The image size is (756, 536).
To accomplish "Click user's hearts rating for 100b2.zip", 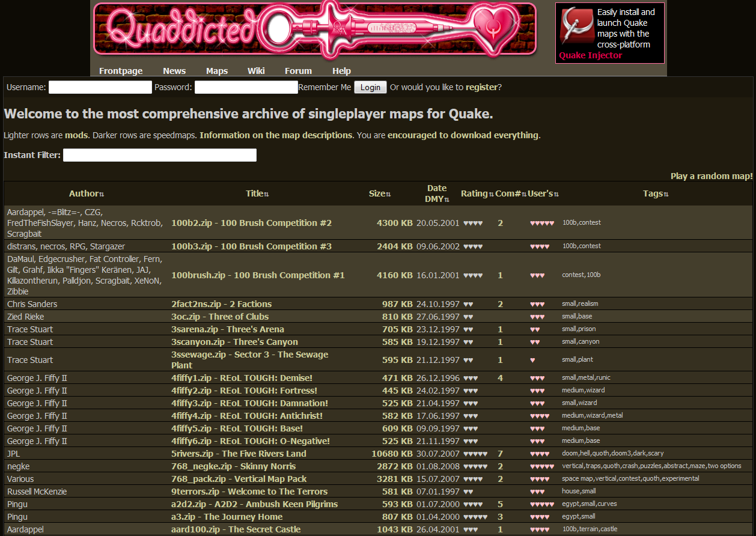I will (542, 223).
